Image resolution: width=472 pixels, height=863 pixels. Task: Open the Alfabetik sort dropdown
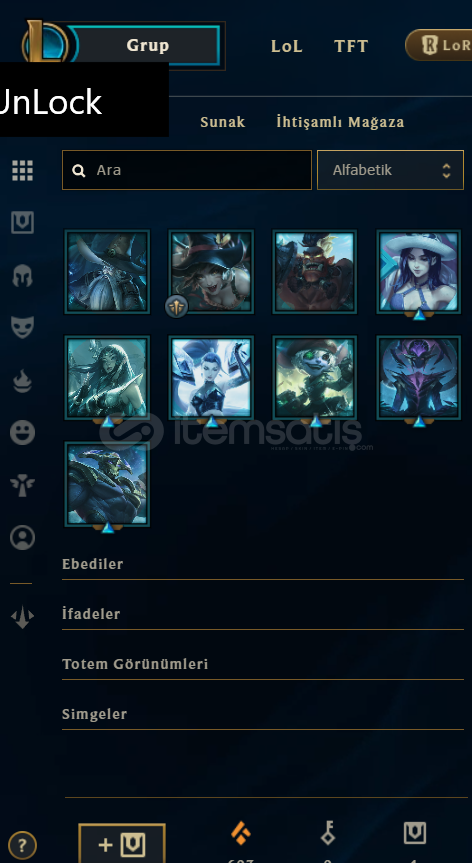point(391,170)
